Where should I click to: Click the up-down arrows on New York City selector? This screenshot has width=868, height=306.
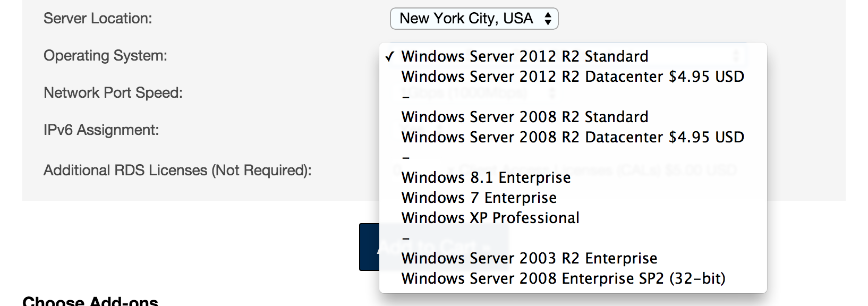[x=548, y=19]
